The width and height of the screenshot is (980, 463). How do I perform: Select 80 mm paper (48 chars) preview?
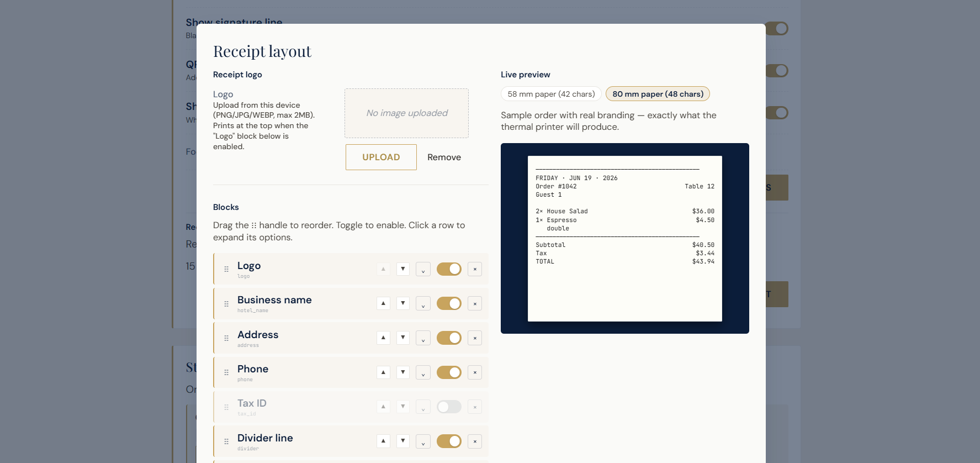(x=658, y=94)
